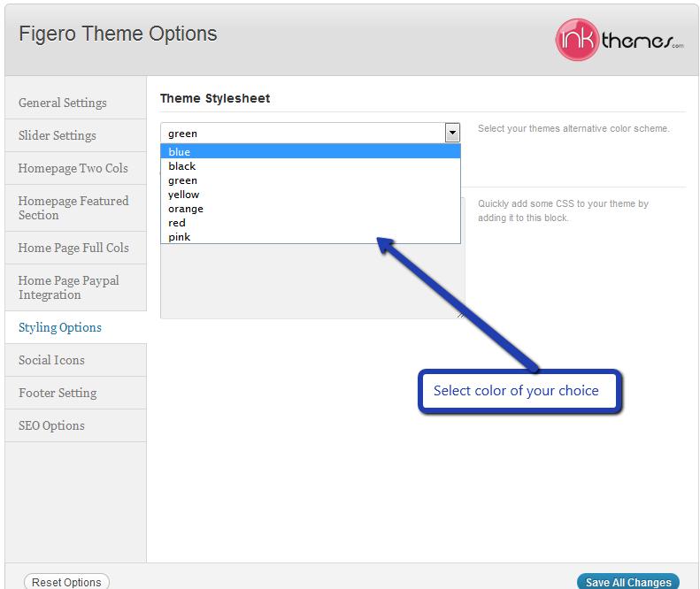700x589 pixels.
Task: Open the Theme Stylesheet dropdown arrow
Action: (x=452, y=133)
